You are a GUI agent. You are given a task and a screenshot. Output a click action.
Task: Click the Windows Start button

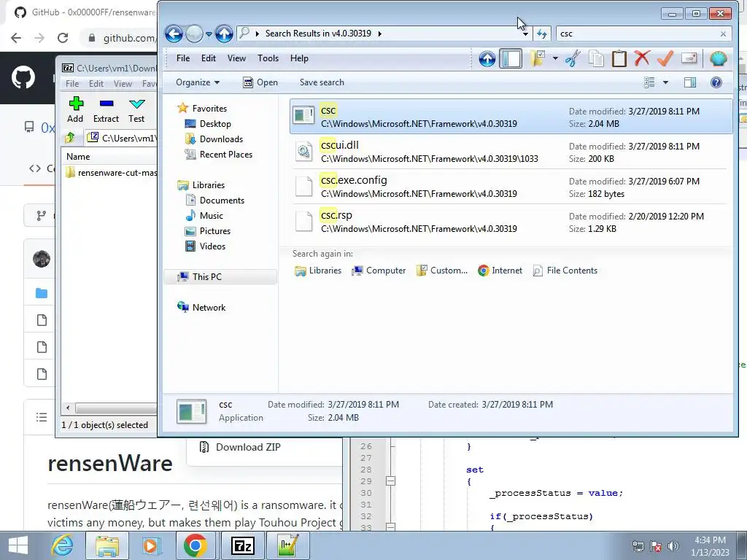(x=18, y=545)
